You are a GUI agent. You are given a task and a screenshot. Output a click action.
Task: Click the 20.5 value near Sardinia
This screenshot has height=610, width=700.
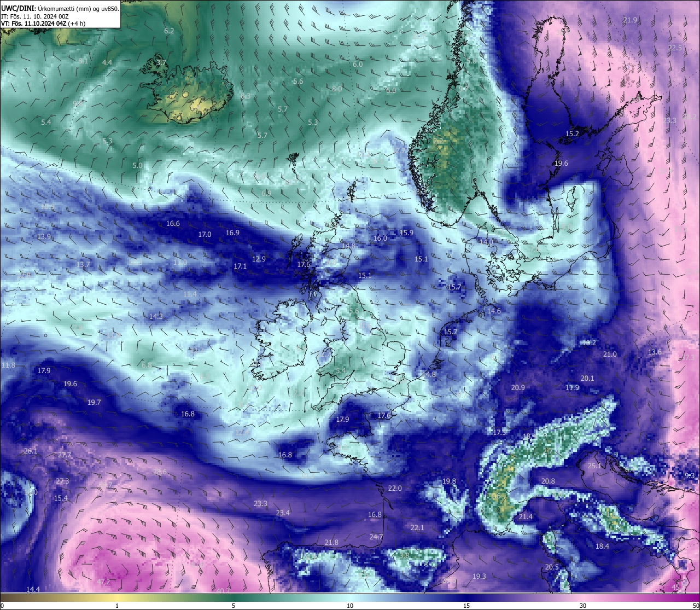[552, 567]
